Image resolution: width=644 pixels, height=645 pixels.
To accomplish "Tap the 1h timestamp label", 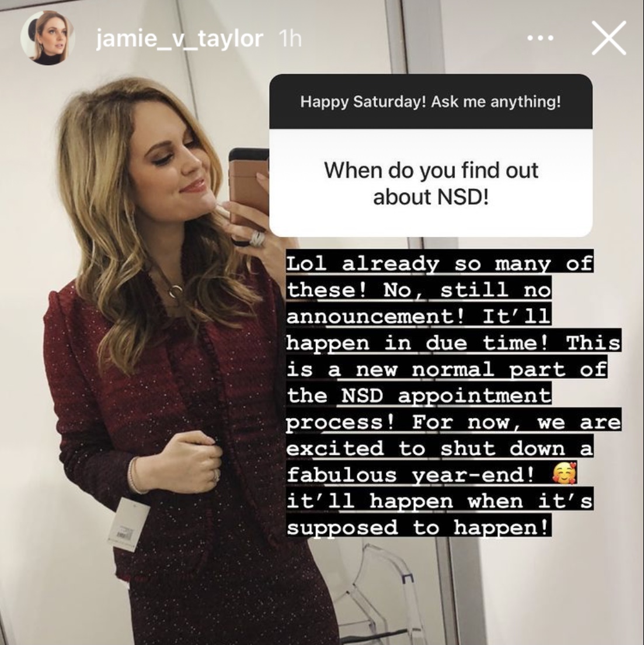I will 290,39.
